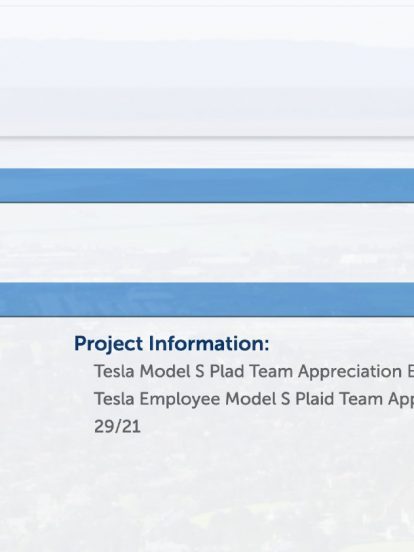
Task: Select the Tesla Model S Plad Team Appreciation line
Action: (x=254, y=371)
